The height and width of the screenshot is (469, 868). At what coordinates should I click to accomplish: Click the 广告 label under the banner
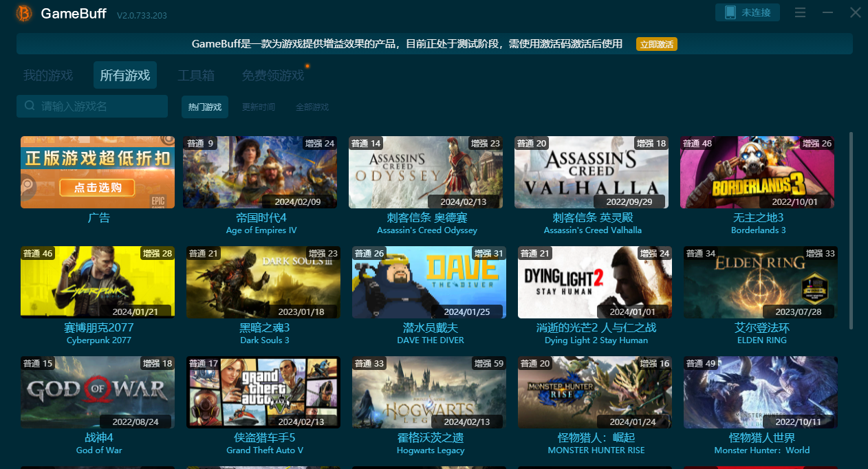pos(99,218)
